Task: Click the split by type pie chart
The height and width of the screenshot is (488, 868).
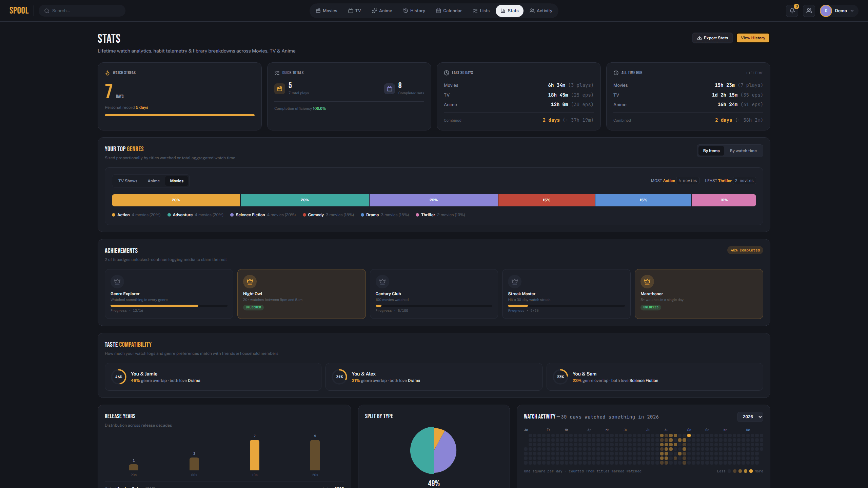Action: point(433,450)
